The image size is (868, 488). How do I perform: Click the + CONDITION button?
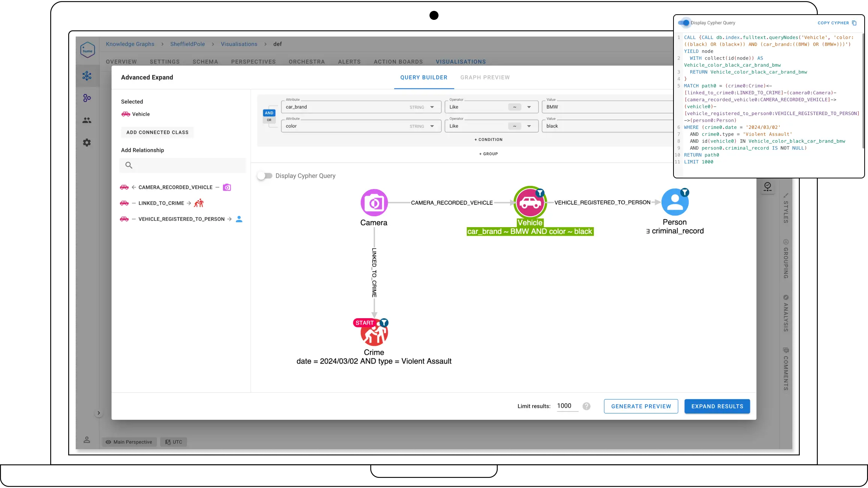[488, 139]
